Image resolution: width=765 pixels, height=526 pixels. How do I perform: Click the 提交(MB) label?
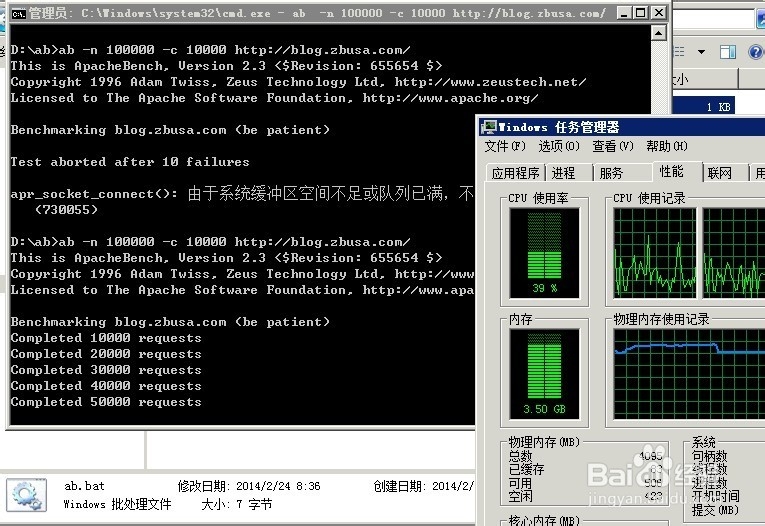click(x=715, y=510)
